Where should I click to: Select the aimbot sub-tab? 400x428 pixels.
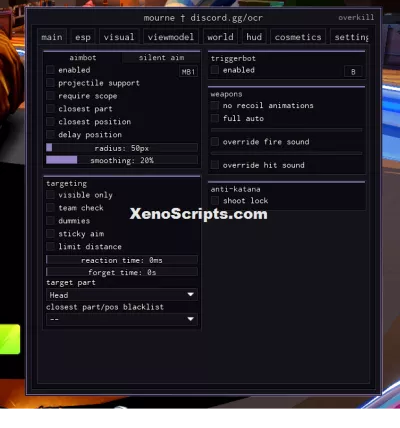coord(83,58)
